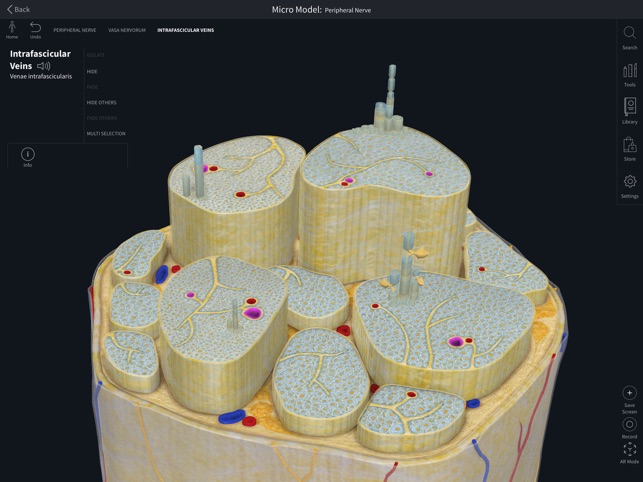Open the Tools panel icon
643x482 pixels.
pyautogui.click(x=630, y=70)
